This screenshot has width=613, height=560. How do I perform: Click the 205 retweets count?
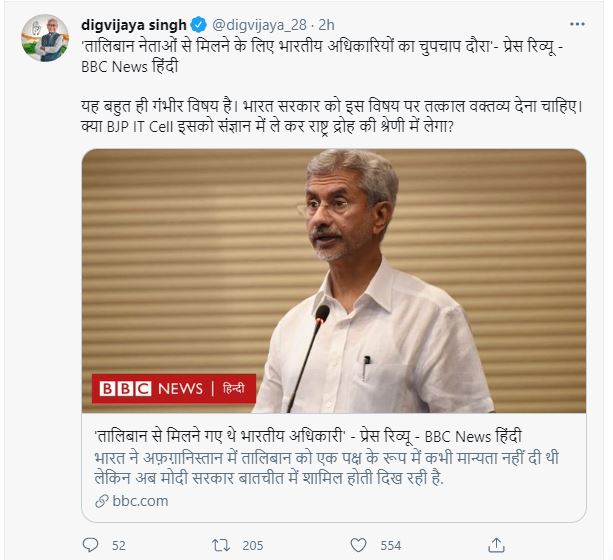tap(253, 546)
